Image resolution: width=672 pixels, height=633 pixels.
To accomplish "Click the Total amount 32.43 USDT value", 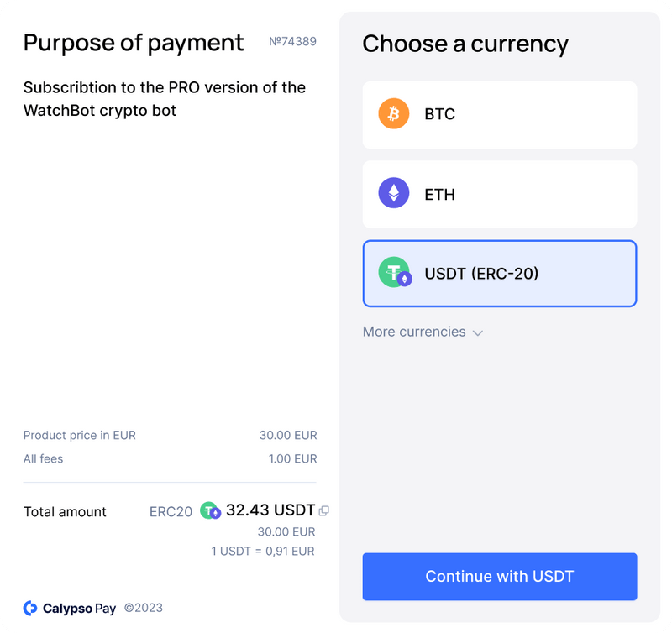I will coord(269,510).
